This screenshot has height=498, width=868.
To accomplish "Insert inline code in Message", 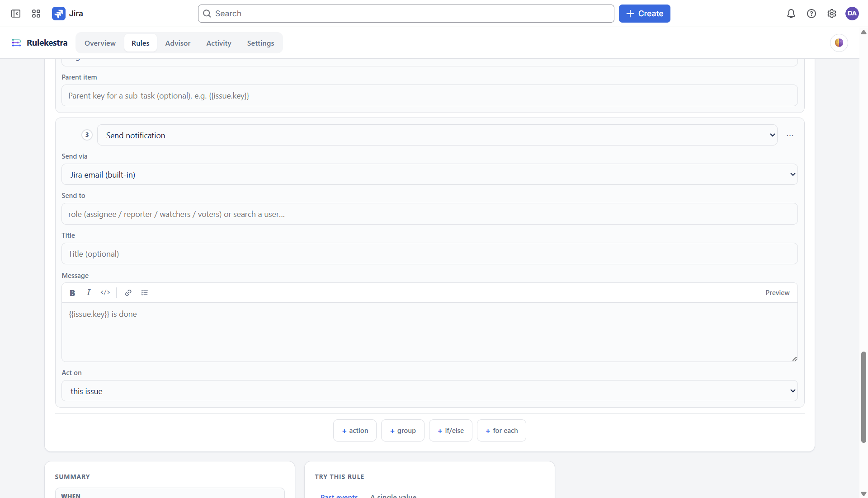I will pos(105,292).
